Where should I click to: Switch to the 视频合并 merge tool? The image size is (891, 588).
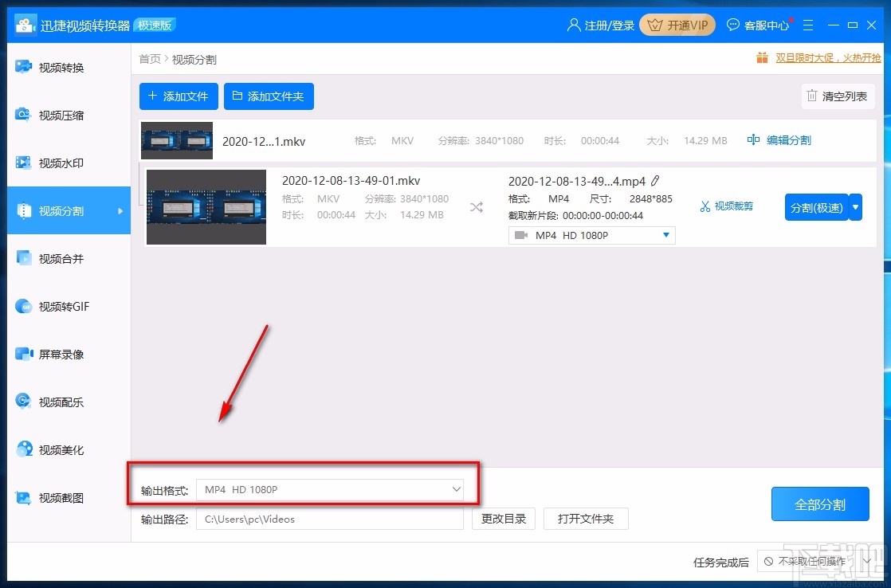tap(60, 258)
